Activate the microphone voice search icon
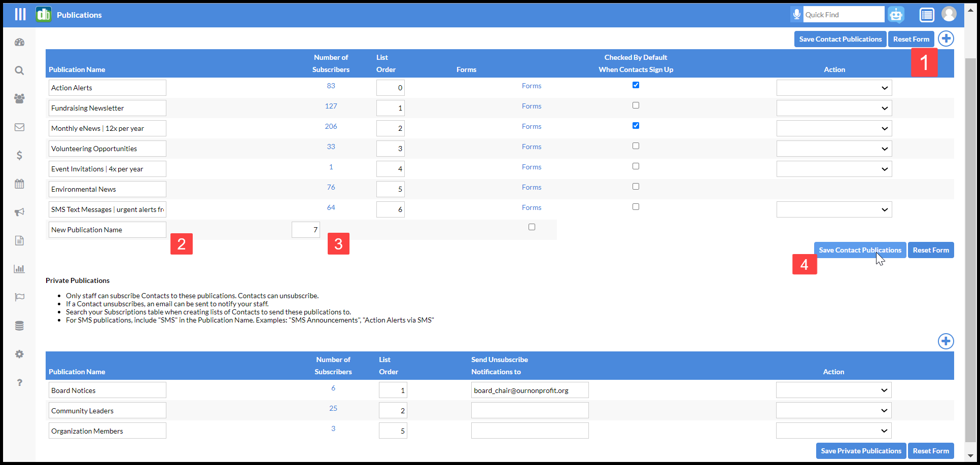Screen dimensions: 980x465 796,14
